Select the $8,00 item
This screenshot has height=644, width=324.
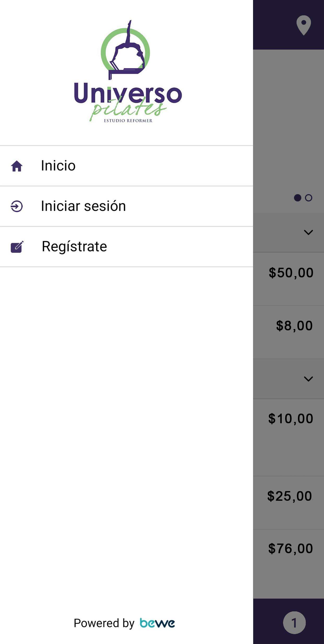click(294, 326)
